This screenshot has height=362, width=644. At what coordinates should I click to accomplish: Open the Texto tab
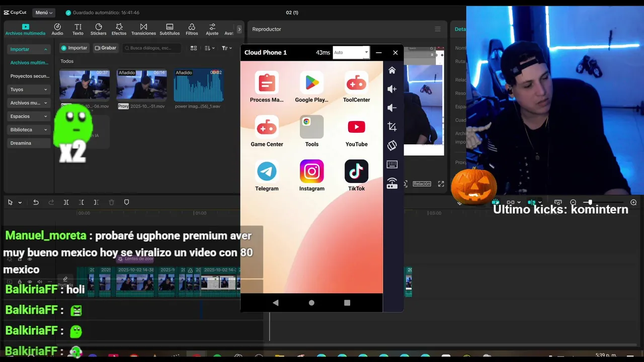(x=78, y=29)
